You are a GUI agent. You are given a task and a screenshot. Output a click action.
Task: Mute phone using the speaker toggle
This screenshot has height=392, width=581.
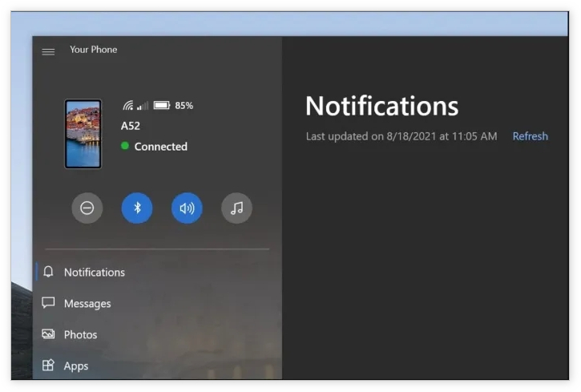pos(187,208)
